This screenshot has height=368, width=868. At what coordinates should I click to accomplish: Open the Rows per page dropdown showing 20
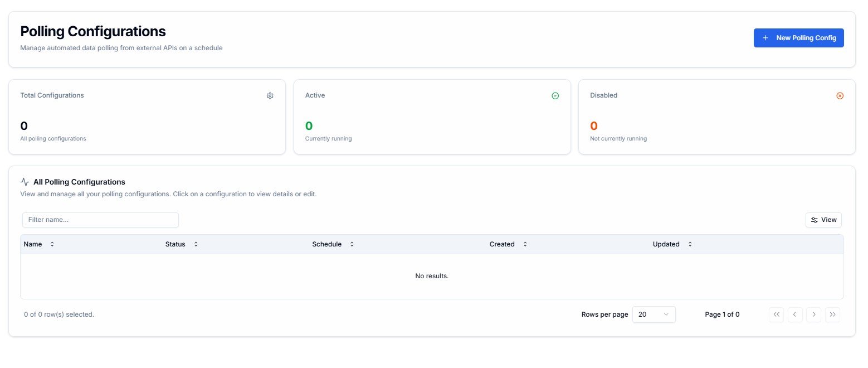pyautogui.click(x=654, y=314)
